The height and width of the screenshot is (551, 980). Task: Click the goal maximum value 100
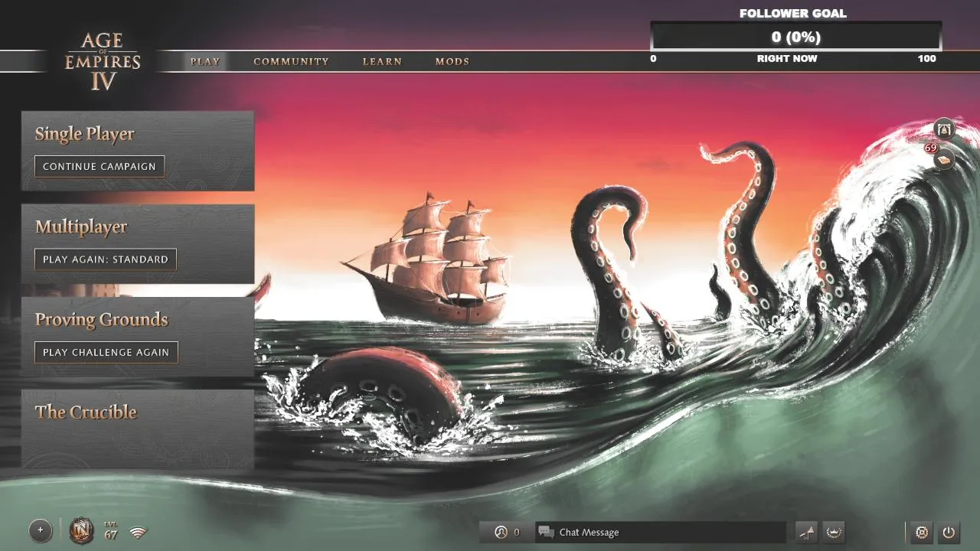point(926,58)
